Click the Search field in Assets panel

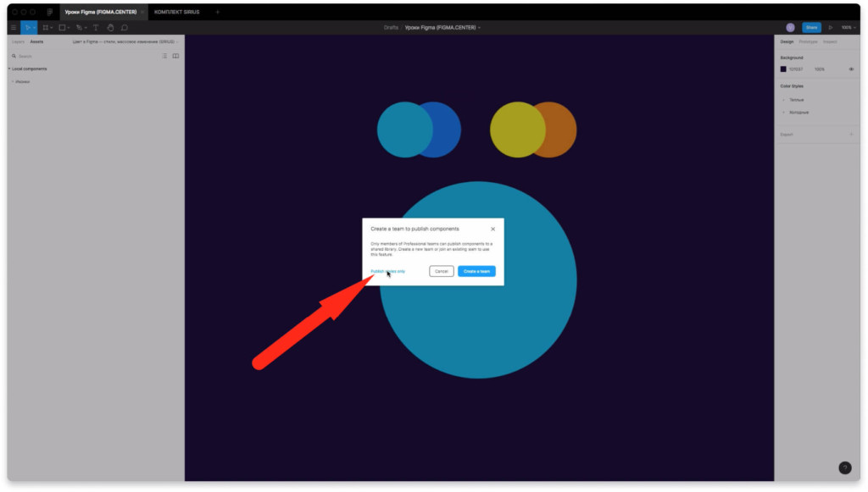tap(51, 56)
